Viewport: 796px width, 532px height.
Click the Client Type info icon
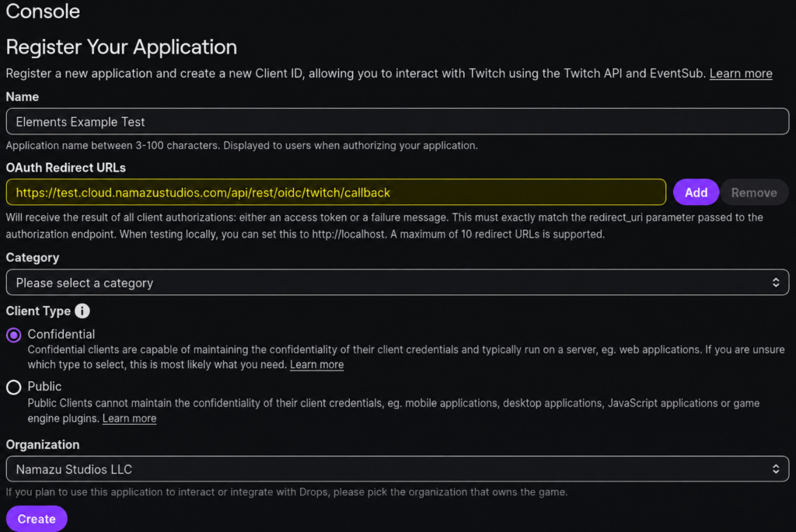[x=82, y=311]
